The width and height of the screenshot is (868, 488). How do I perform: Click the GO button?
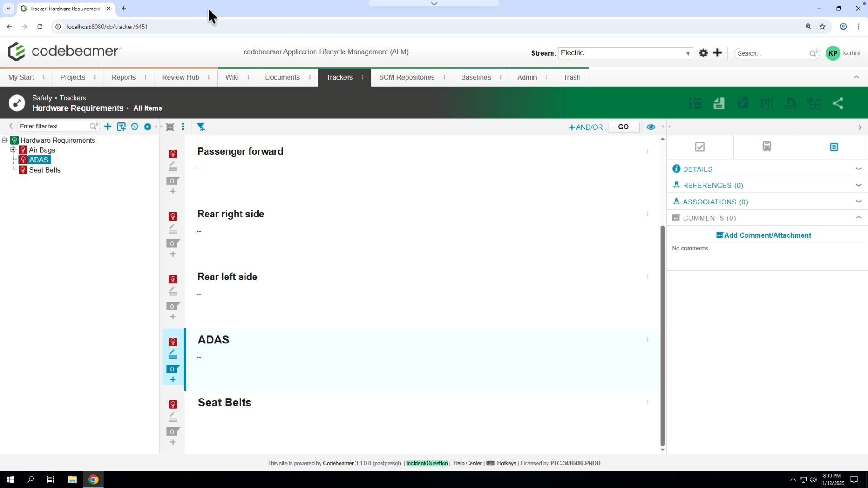(623, 127)
